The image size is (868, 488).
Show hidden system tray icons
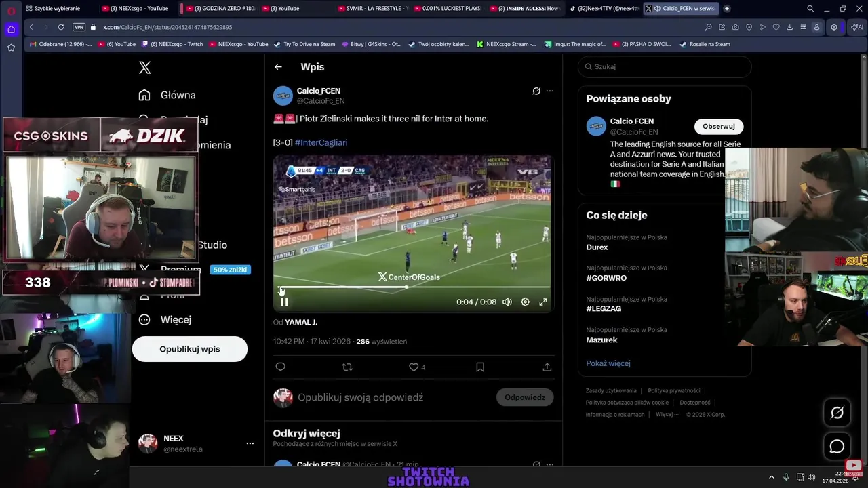pyautogui.click(x=771, y=477)
